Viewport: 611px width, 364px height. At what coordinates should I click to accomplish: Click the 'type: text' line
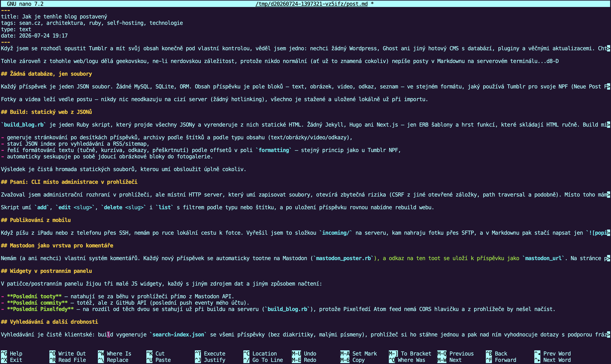16,29
